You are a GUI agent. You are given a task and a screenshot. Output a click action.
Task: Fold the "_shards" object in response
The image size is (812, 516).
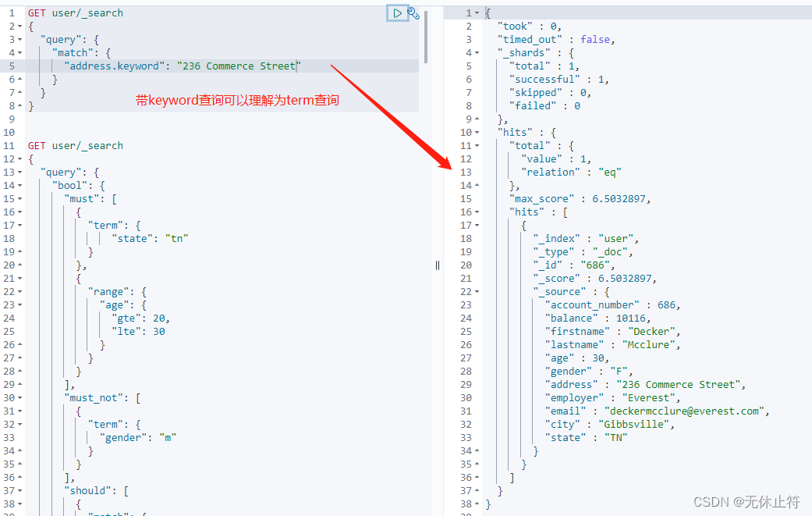[x=477, y=53]
